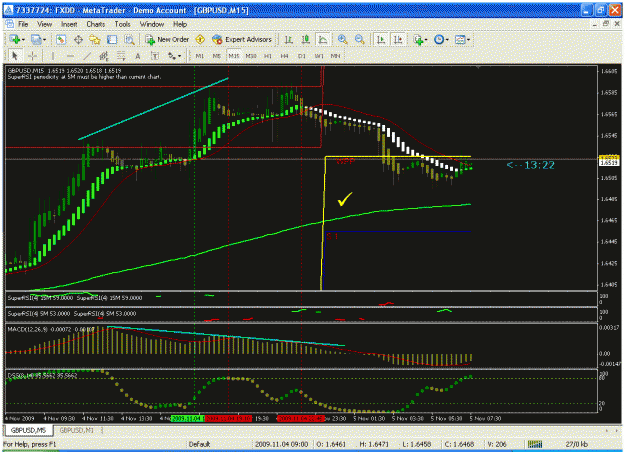Open the Tools menu
Screen dimensions: 625x452
(x=123, y=24)
